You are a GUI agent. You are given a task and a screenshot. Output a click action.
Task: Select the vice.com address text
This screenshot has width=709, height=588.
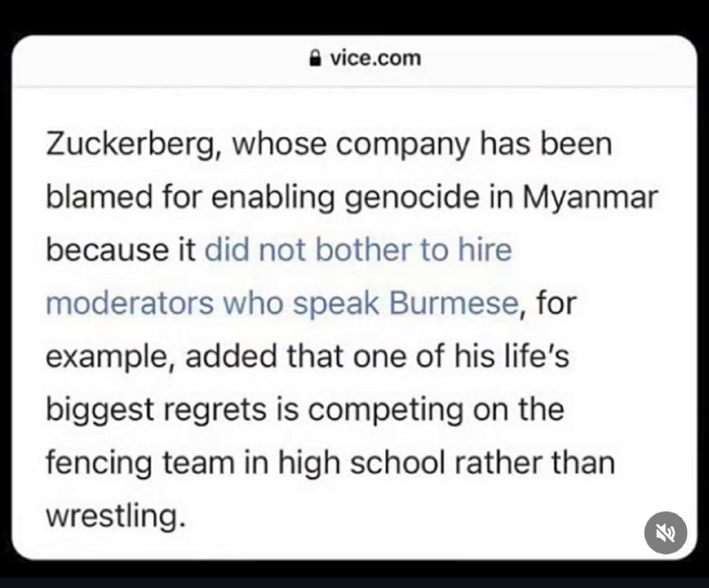(375, 58)
